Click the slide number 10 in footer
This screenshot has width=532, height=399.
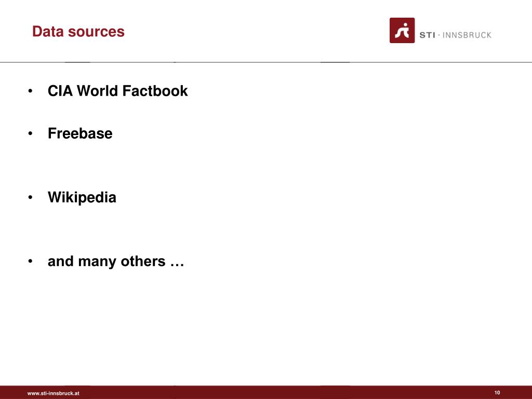pyautogui.click(x=497, y=393)
